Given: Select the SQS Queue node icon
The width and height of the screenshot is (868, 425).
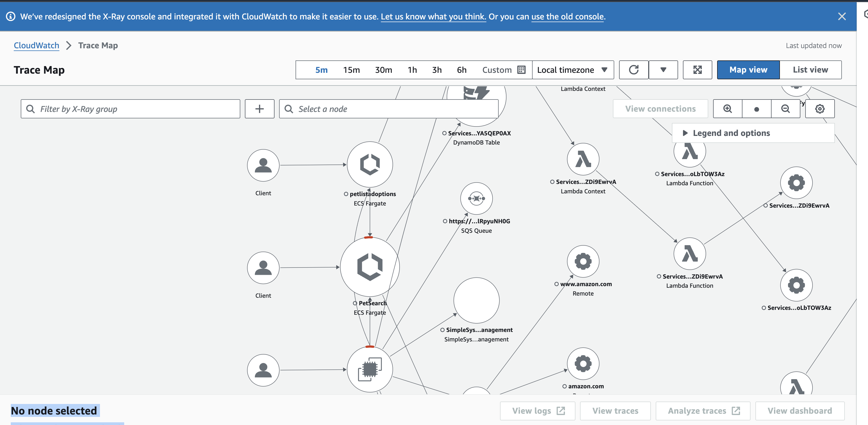Looking at the screenshot, I should [x=476, y=198].
